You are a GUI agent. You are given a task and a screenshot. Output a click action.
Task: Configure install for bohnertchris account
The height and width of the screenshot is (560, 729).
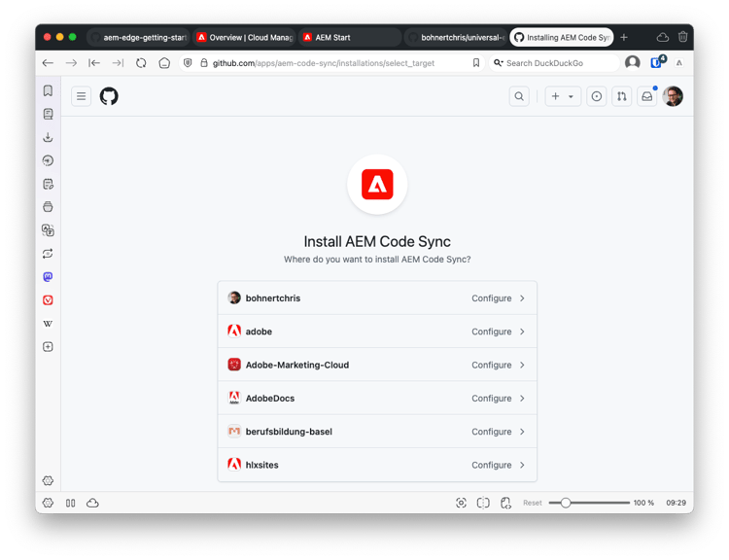click(x=377, y=298)
